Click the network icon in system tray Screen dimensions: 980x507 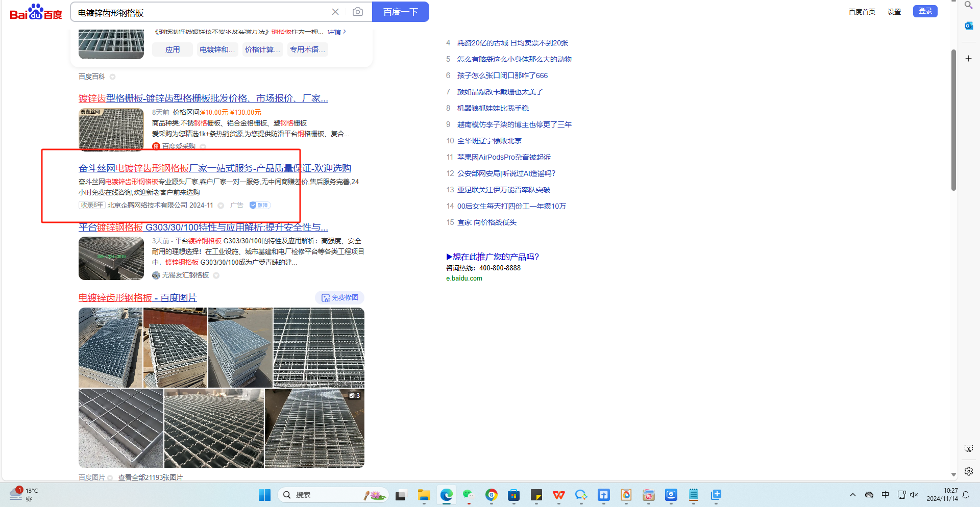[x=901, y=495]
